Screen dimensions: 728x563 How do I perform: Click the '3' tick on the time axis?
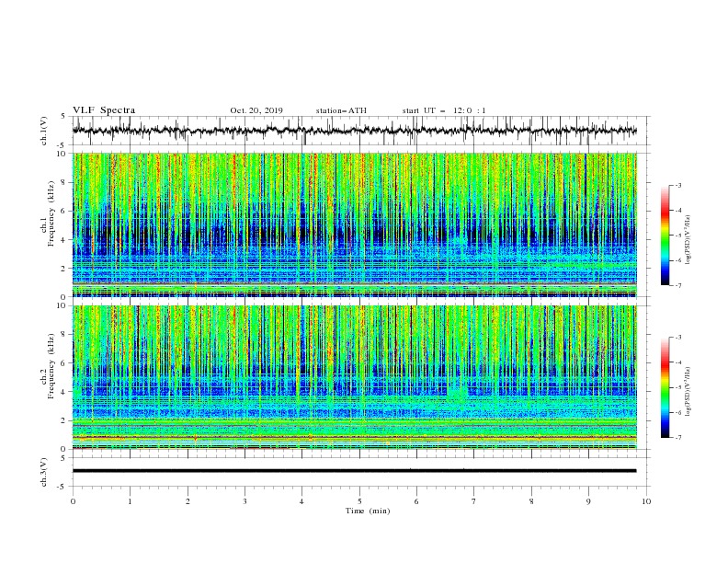[x=245, y=501]
